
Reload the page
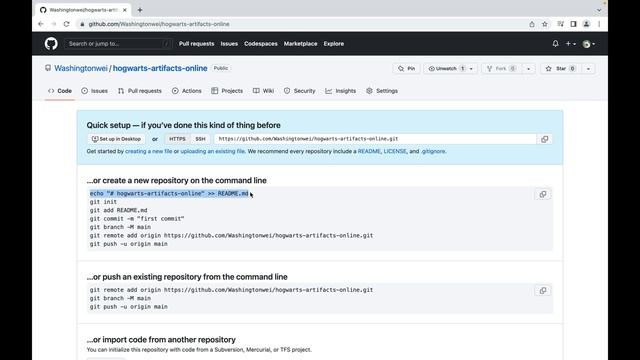pyautogui.click(x=67, y=24)
